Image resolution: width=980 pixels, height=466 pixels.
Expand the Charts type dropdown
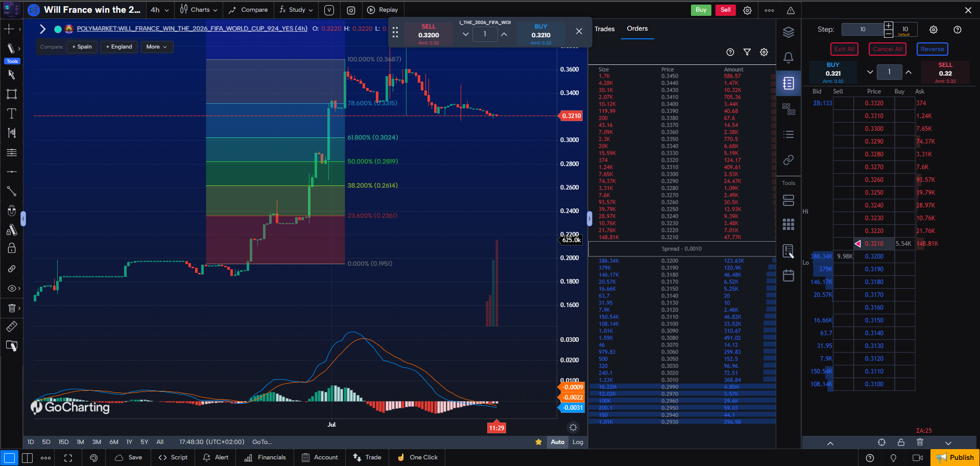199,10
